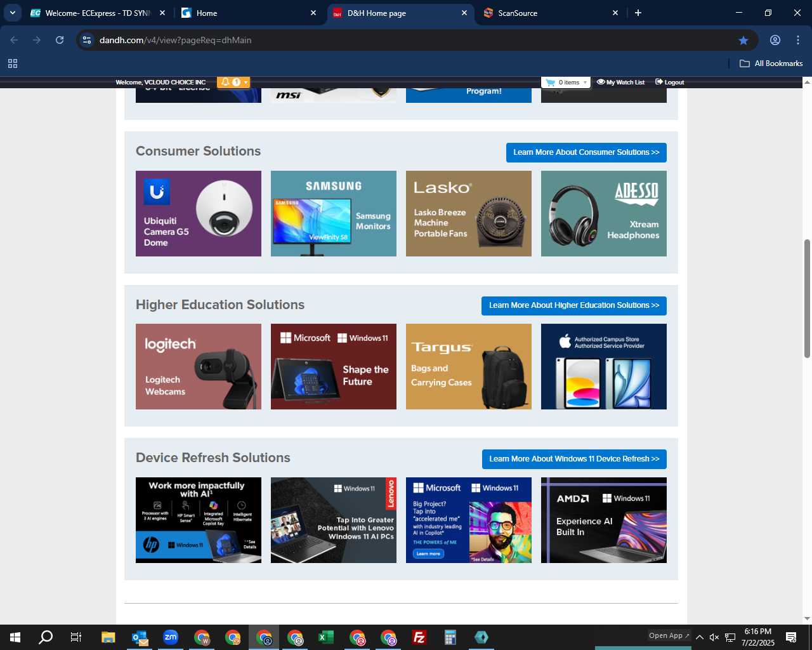The width and height of the screenshot is (812, 650).
Task: Open Task View in taskbar
Action: pyautogui.click(x=76, y=637)
